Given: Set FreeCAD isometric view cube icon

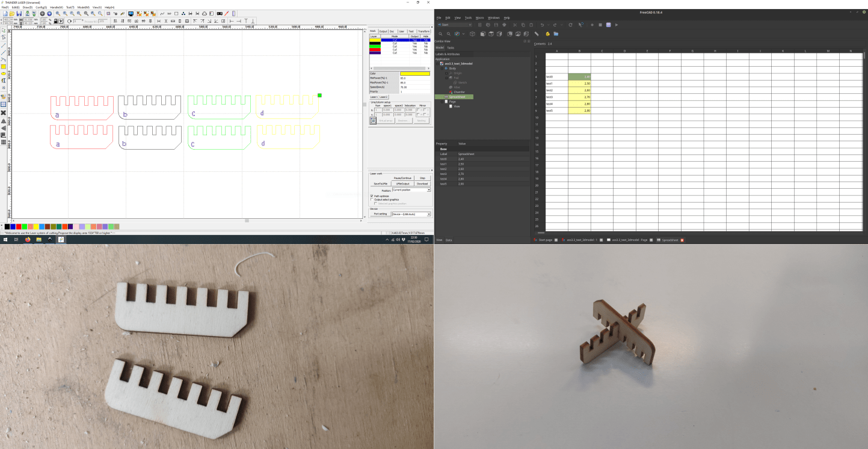Looking at the screenshot, I should (472, 34).
